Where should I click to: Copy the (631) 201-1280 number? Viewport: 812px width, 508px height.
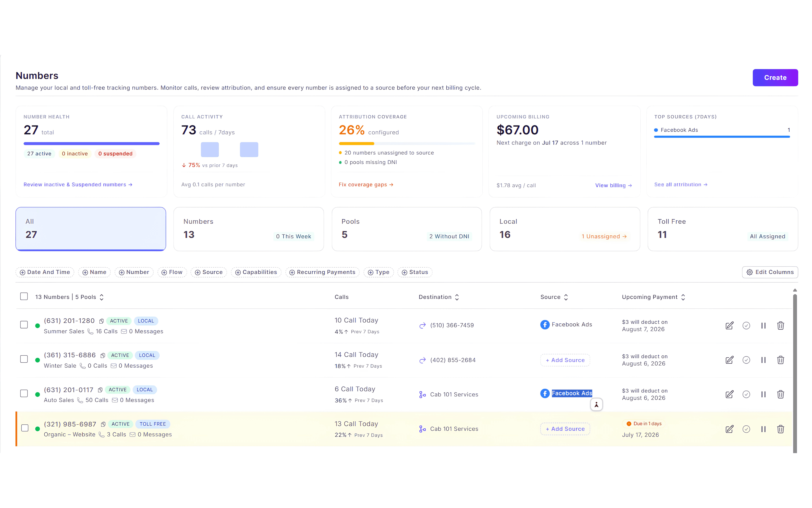(101, 321)
